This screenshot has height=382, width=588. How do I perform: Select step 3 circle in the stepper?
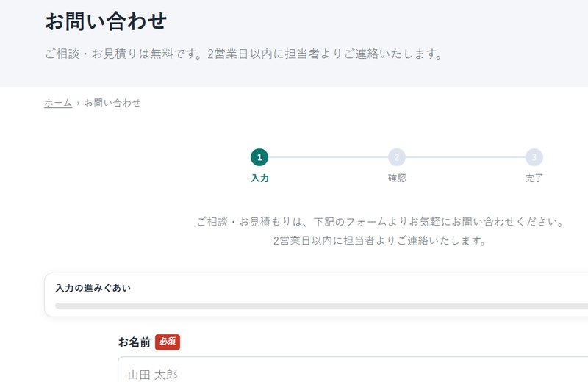click(x=534, y=157)
